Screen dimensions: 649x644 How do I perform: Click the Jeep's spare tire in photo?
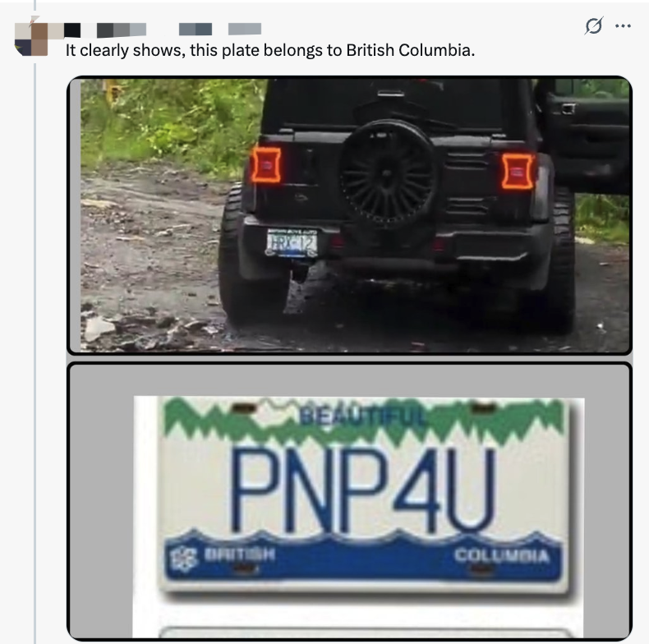click(388, 172)
